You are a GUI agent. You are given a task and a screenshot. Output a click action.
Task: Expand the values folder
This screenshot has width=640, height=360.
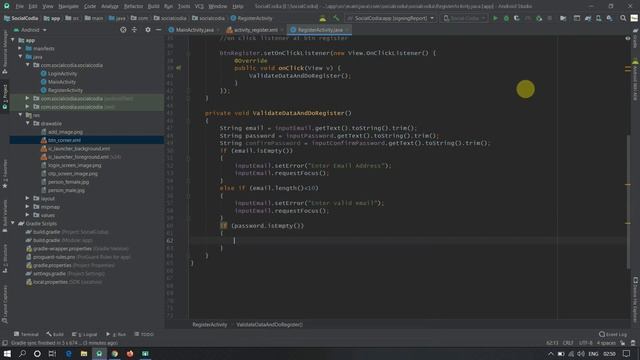click(x=28, y=215)
